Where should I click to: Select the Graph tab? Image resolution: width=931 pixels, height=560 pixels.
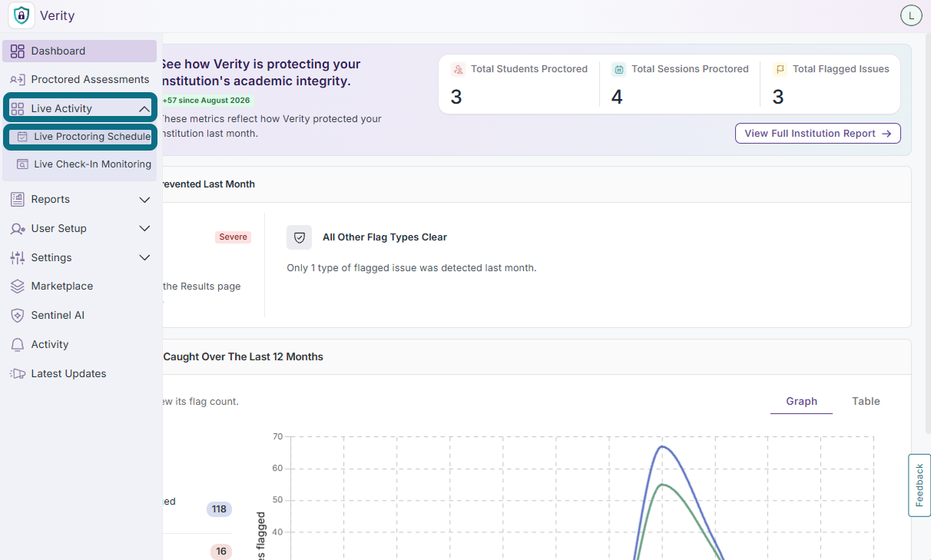[801, 402]
